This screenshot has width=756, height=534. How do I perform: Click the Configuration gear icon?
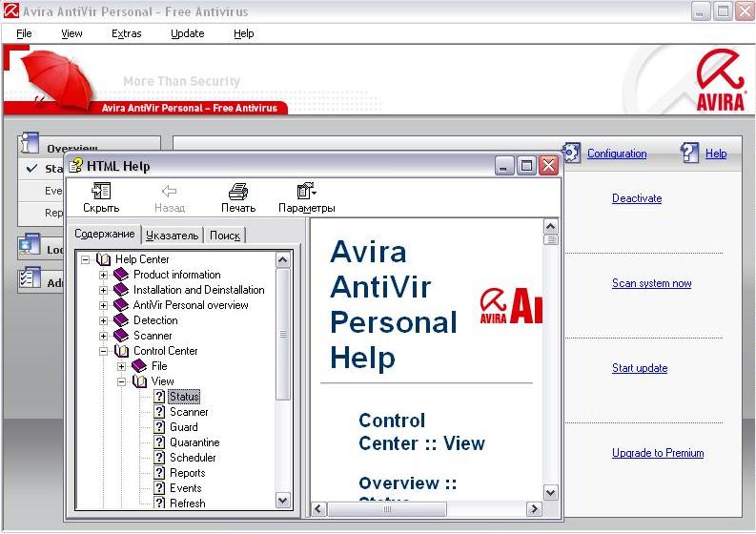pyautogui.click(x=572, y=153)
